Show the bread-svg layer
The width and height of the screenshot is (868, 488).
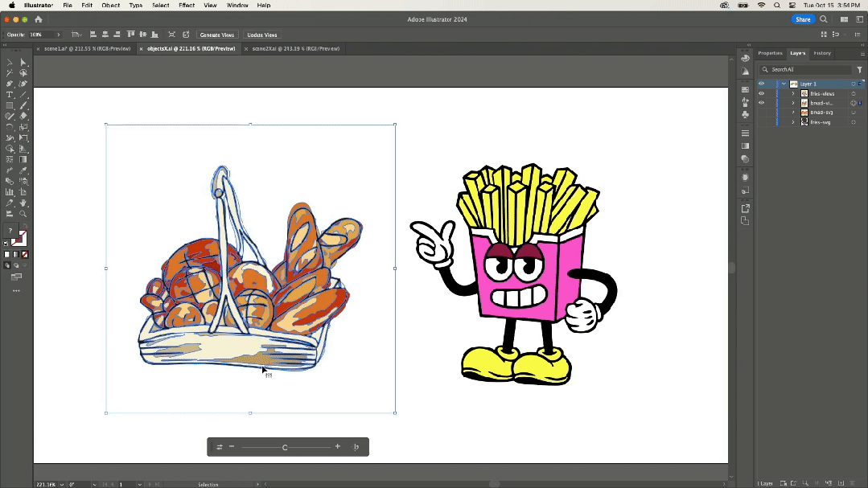point(761,113)
